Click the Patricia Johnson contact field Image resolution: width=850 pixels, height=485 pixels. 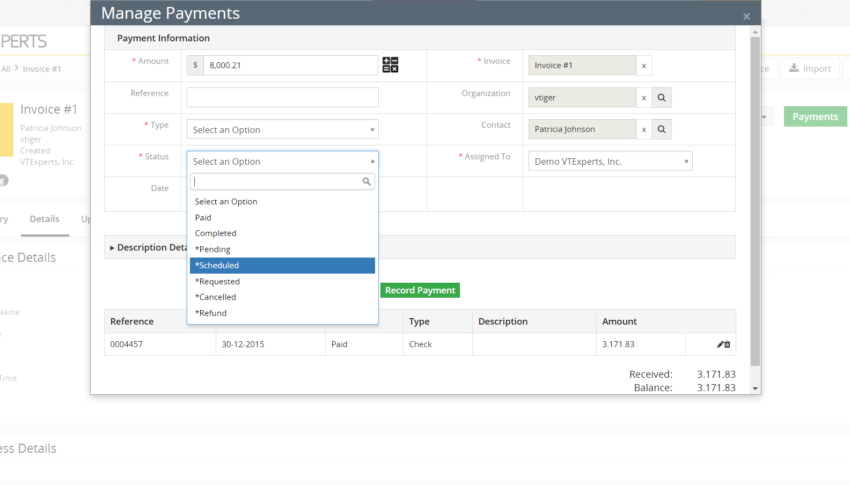coord(582,130)
